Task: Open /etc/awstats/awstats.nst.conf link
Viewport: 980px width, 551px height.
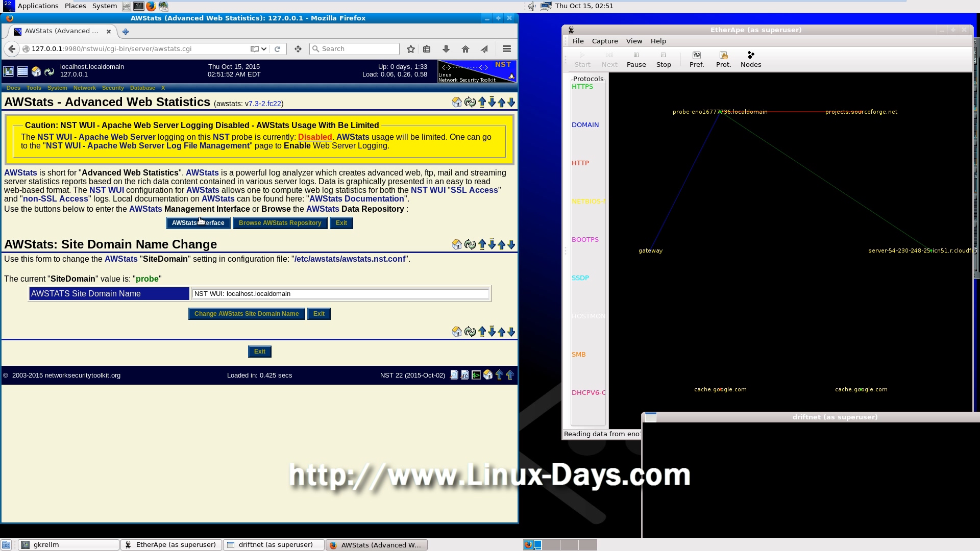Action: pos(350,259)
